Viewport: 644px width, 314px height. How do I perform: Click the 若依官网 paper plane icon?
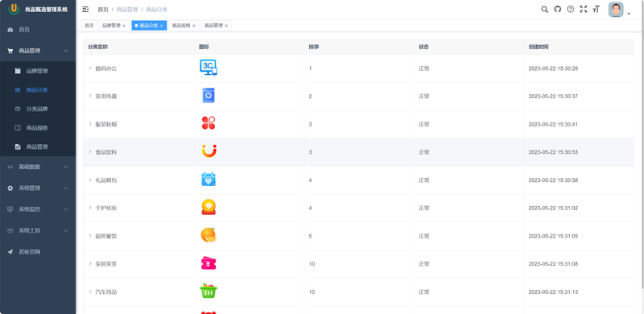pyautogui.click(x=10, y=251)
